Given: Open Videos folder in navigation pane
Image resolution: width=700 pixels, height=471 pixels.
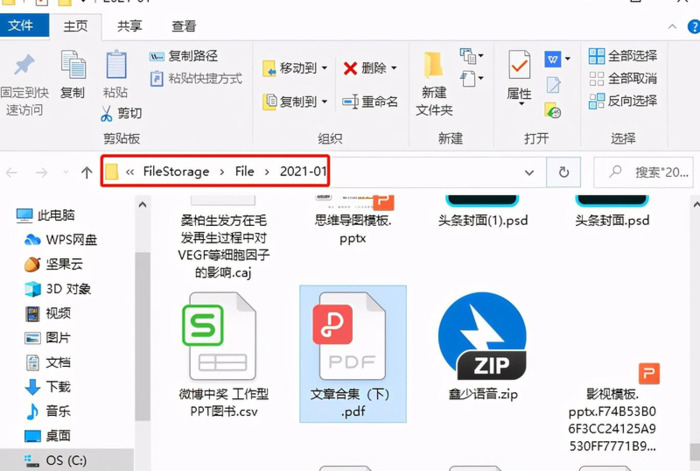Looking at the screenshot, I should coord(47,313).
